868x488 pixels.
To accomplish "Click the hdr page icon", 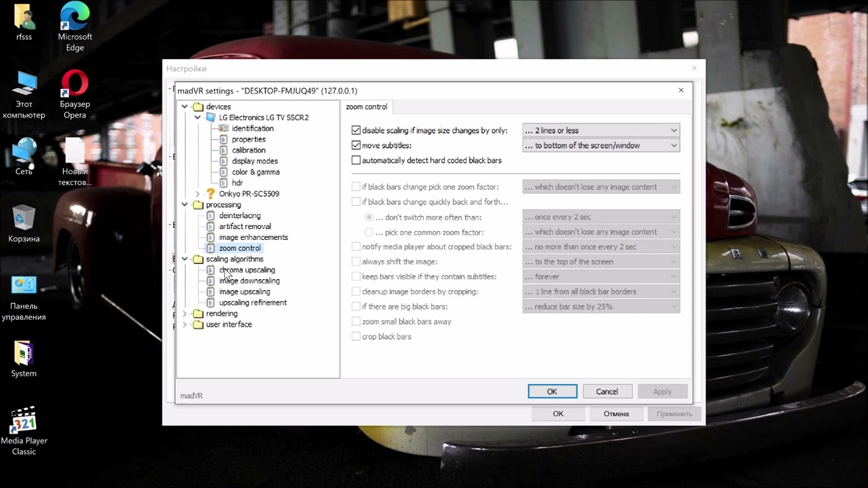I will tap(224, 182).
